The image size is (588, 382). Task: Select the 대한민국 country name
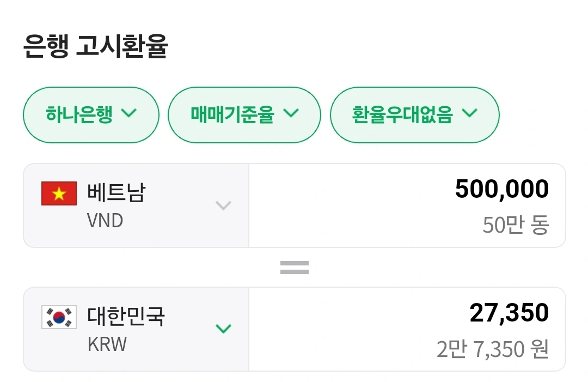coord(126,316)
